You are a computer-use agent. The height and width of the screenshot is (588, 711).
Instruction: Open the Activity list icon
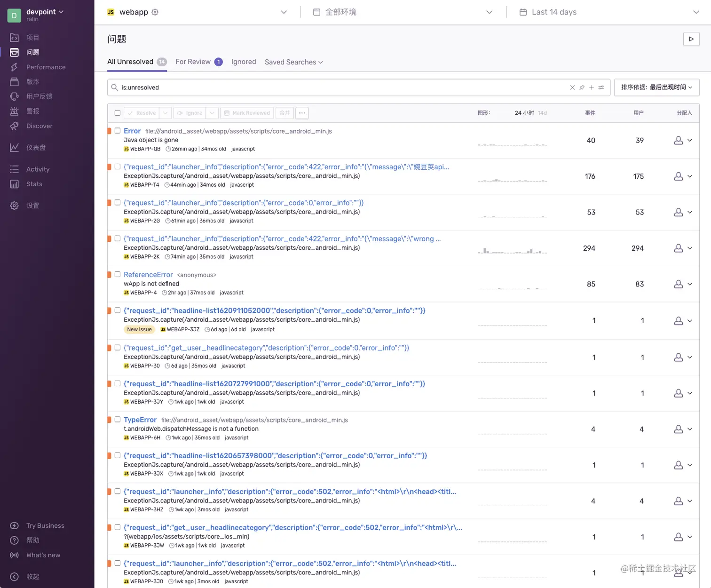[x=15, y=169]
